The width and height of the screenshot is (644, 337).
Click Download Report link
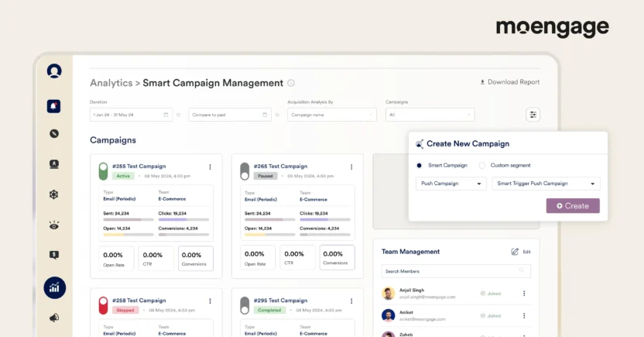pyautogui.click(x=509, y=82)
